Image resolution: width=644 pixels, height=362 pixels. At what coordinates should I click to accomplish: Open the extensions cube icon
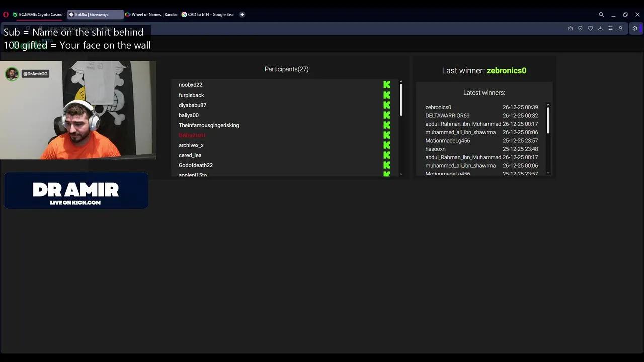[635, 28]
